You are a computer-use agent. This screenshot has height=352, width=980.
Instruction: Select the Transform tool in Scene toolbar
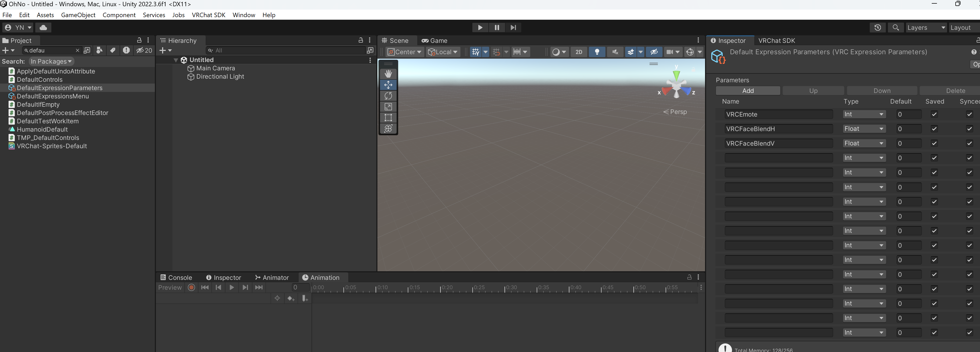[x=388, y=128]
